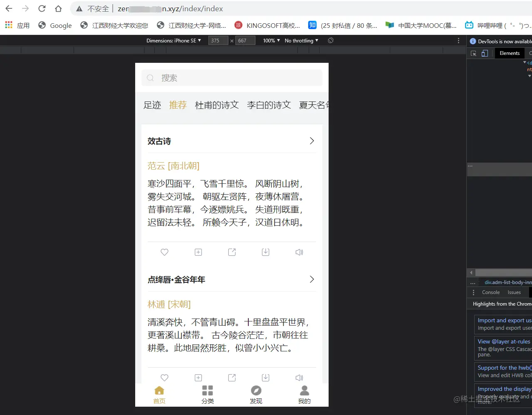The height and width of the screenshot is (415, 532).
Task: Open the 哔哩哔哩 bookmark
Action: click(x=498, y=25)
